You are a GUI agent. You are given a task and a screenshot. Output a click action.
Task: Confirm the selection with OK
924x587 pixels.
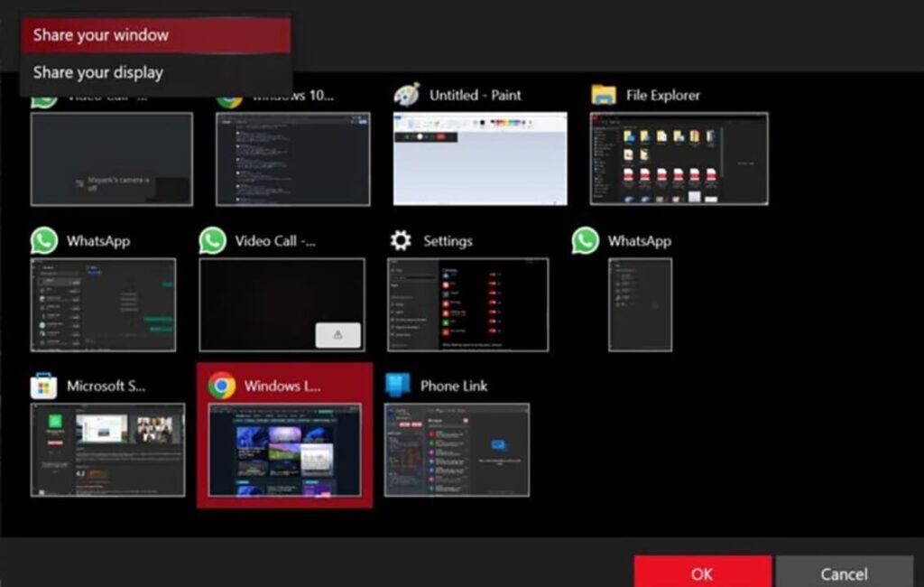tap(702, 573)
